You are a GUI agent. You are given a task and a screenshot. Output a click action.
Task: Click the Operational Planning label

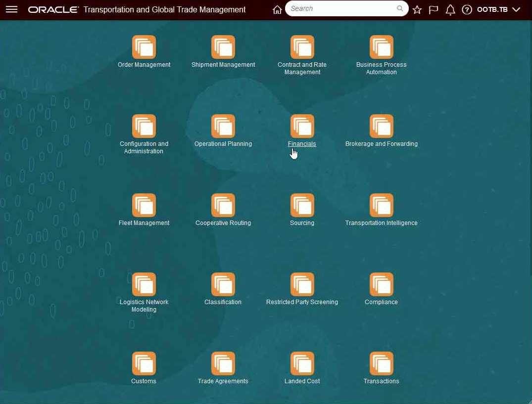coord(223,144)
